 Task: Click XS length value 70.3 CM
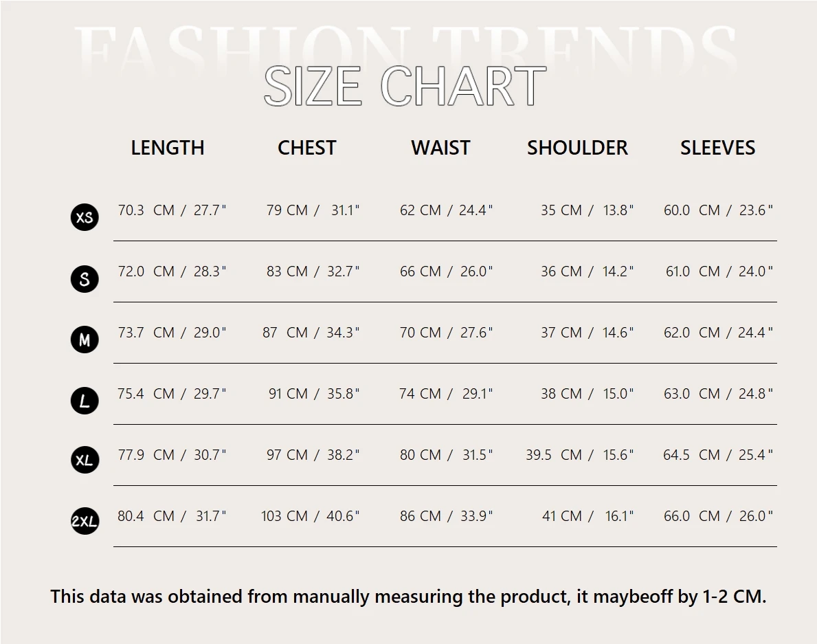point(146,210)
